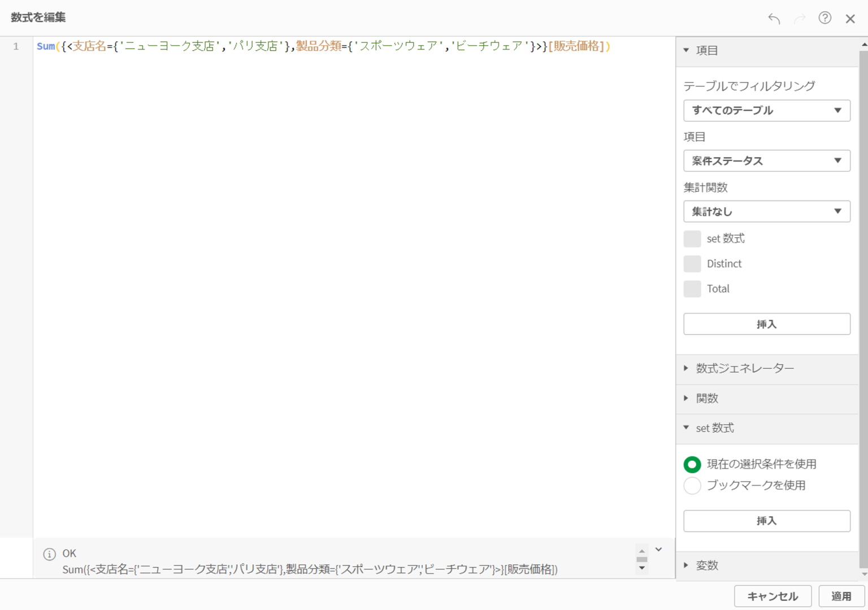Click the 適用 button
Viewport: 868px width, 610px height.
[x=841, y=596]
